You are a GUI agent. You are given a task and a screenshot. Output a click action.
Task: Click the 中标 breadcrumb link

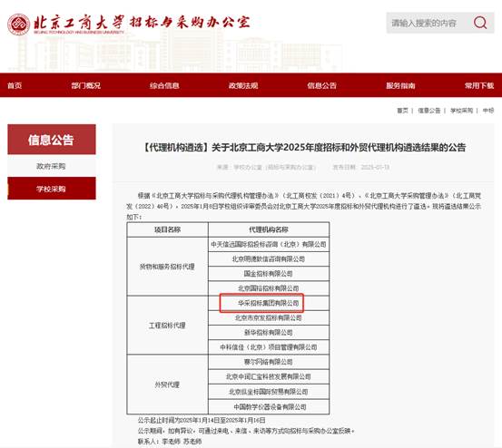point(488,111)
